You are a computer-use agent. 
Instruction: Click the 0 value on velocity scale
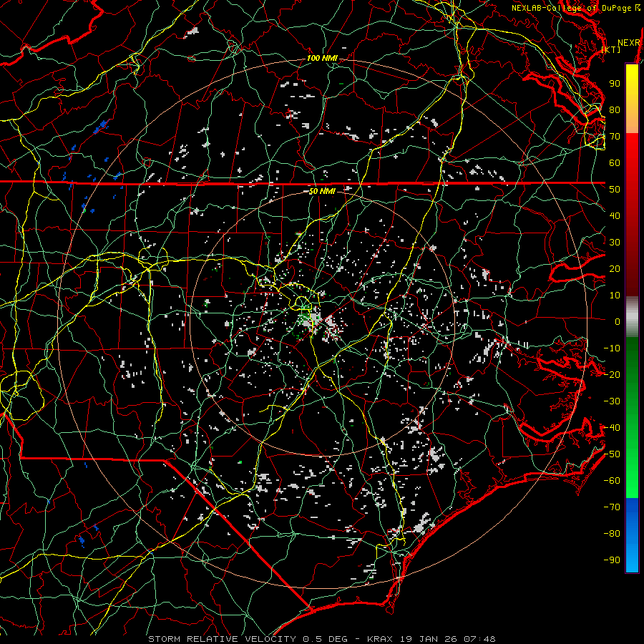click(618, 322)
